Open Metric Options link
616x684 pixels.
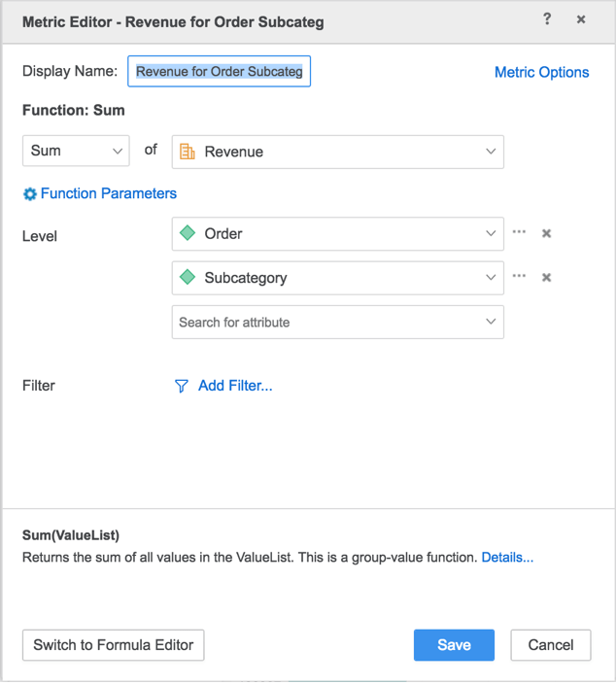point(541,72)
